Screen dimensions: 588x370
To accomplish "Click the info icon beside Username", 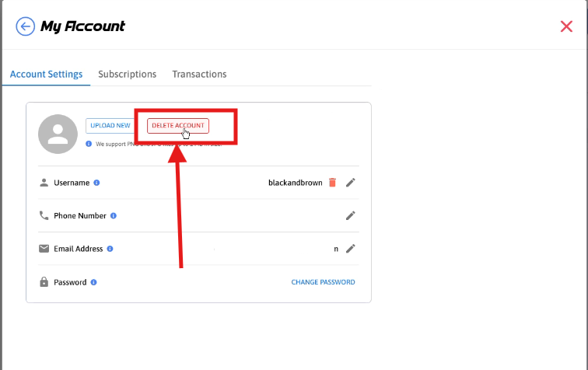I will coord(96,183).
